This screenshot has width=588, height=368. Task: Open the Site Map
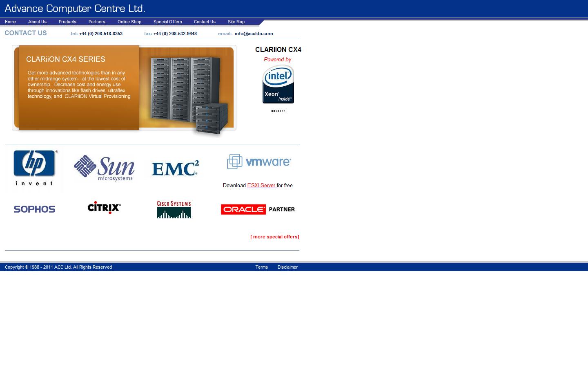(x=236, y=22)
